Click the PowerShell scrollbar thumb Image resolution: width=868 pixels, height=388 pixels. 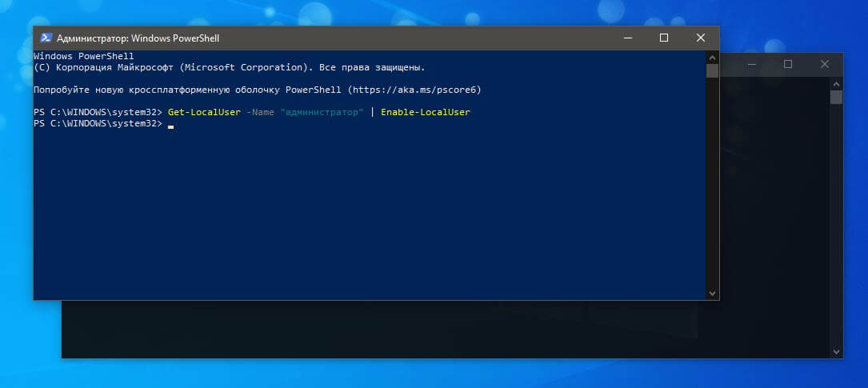point(712,71)
